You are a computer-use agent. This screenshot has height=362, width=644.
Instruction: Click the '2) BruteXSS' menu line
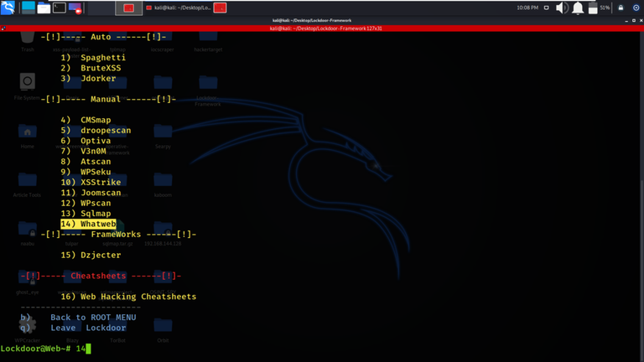coord(91,68)
